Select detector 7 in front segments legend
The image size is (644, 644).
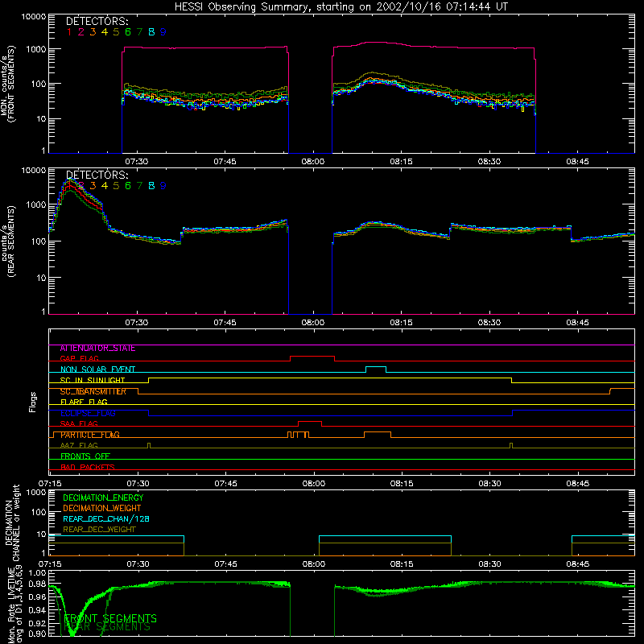(139, 31)
